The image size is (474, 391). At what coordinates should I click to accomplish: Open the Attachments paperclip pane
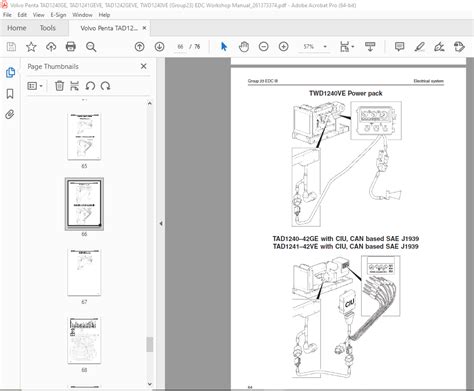point(10,115)
